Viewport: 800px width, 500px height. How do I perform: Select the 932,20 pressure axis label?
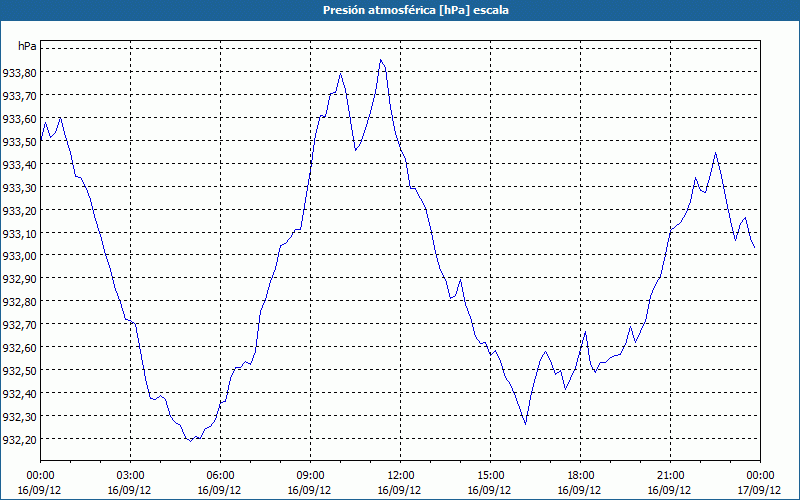pos(19,439)
